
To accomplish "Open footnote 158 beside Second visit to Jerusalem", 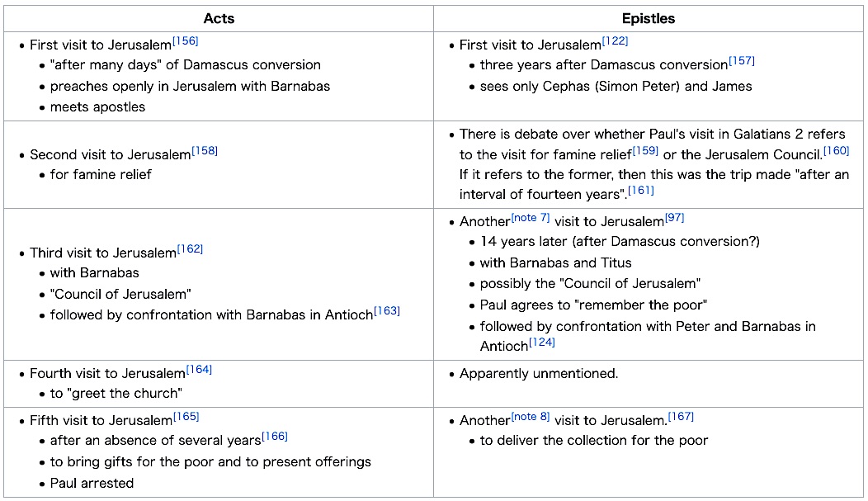I will 205,150.
